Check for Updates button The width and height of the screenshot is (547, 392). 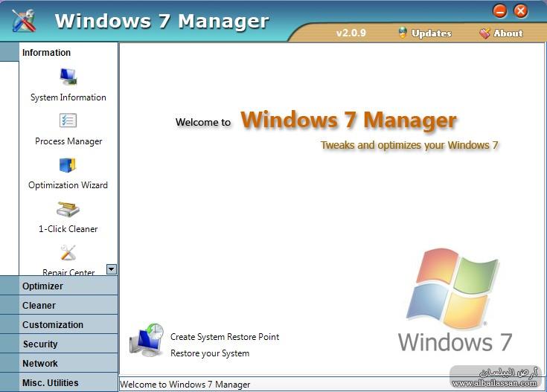425,33
